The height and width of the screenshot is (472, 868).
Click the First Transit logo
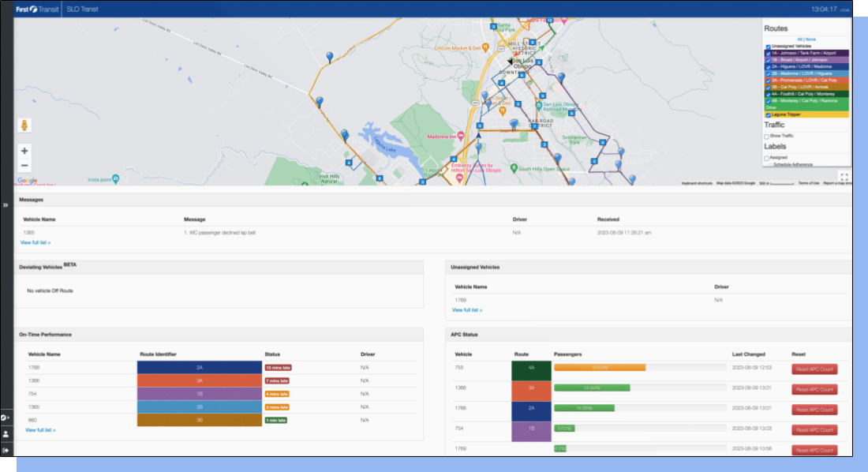click(x=37, y=9)
